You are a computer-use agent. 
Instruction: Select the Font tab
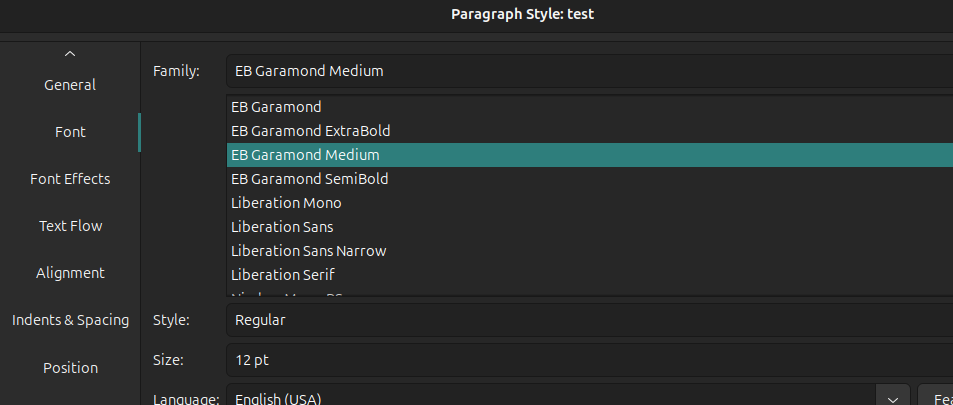pos(70,132)
